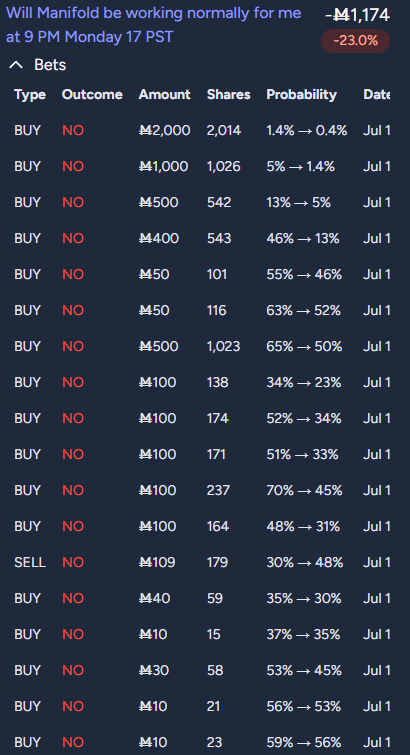
Task: Collapse the Bets section chevron
Action: pos(16,65)
